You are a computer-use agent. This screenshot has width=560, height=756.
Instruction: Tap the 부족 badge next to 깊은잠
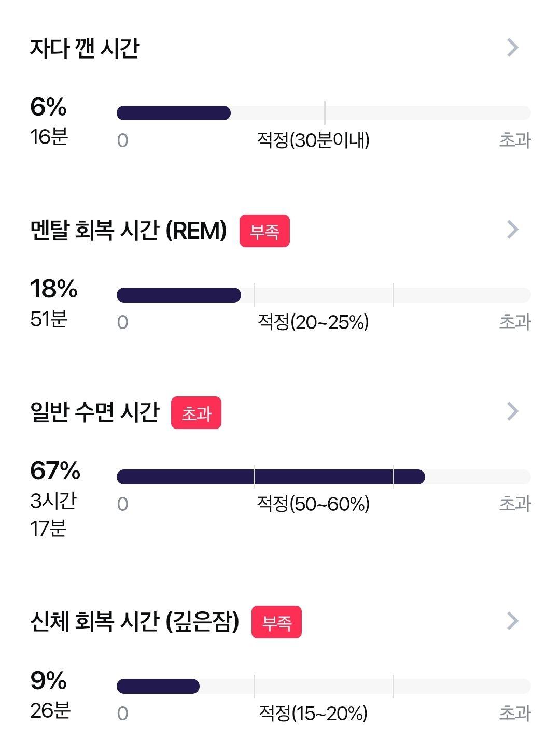276,622
